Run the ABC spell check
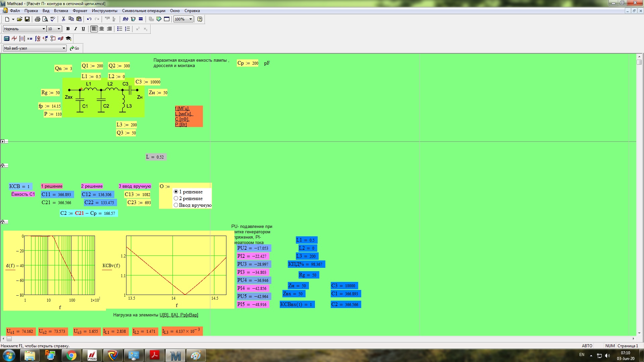Viewport: 644px width, 362px height. [x=53, y=19]
